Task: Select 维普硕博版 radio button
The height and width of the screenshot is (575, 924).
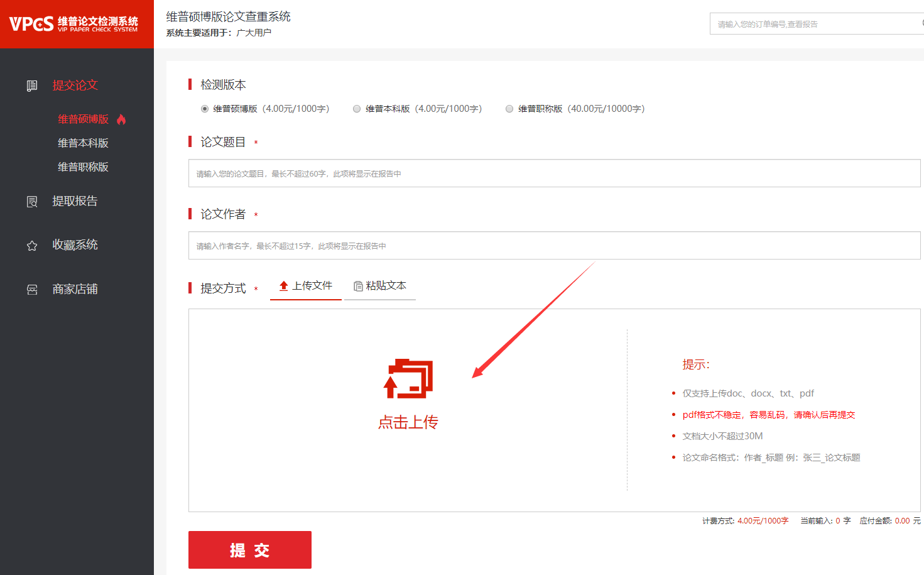Action: tap(205, 109)
